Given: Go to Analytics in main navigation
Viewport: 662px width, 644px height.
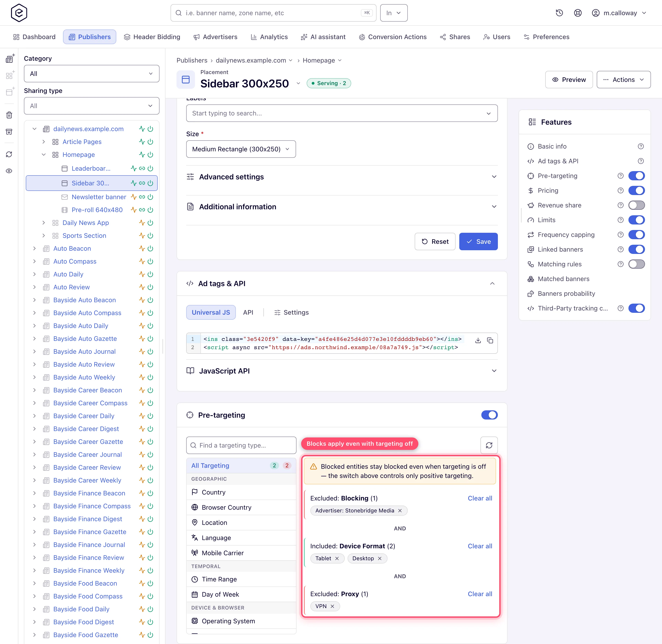Looking at the screenshot, I should coord(269,37).
